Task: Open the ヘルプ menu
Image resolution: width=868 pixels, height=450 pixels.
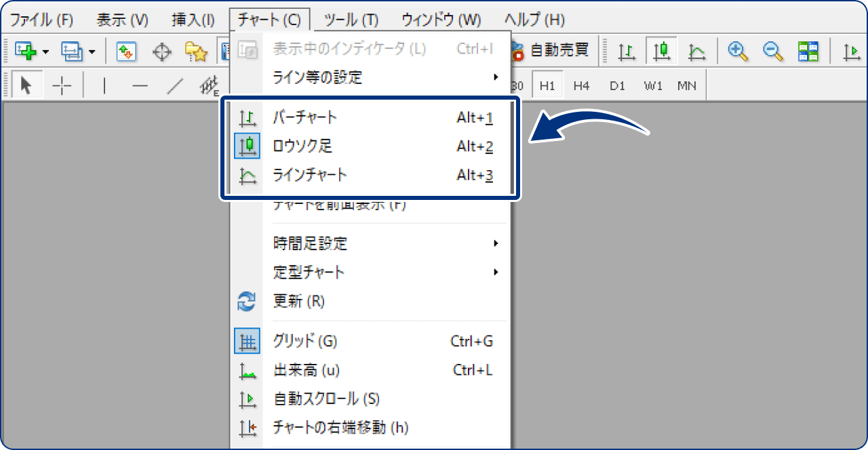Action: point(535,20)
